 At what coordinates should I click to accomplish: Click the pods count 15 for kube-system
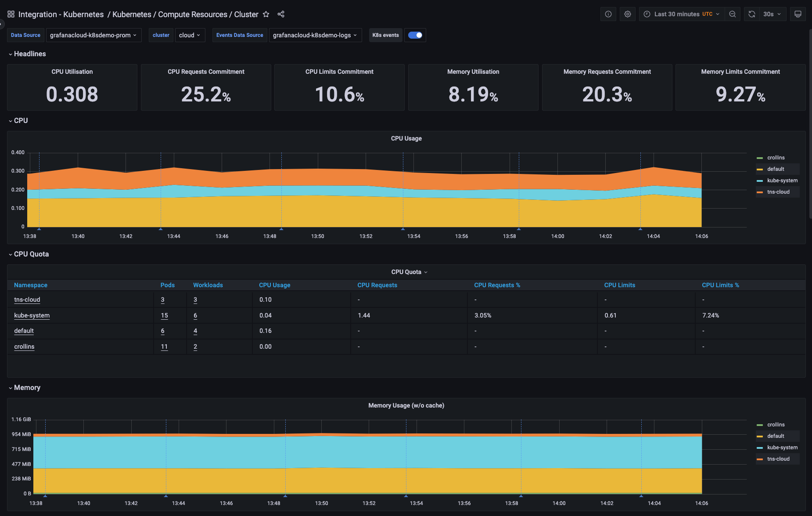[x=164, y=315]
